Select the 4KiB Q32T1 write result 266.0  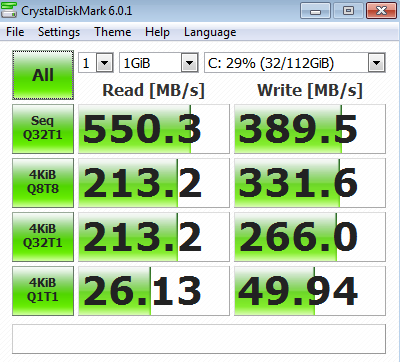coord(310,237)
